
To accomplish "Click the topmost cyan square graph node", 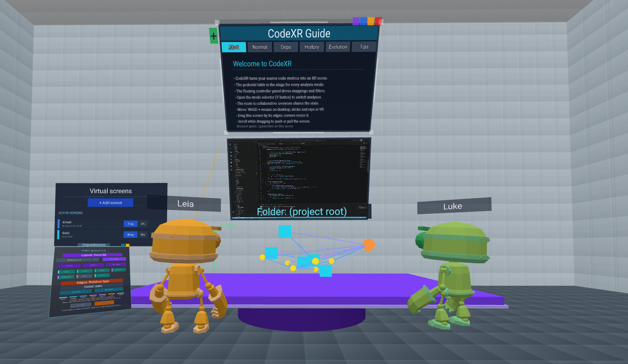I will (285, 231).
